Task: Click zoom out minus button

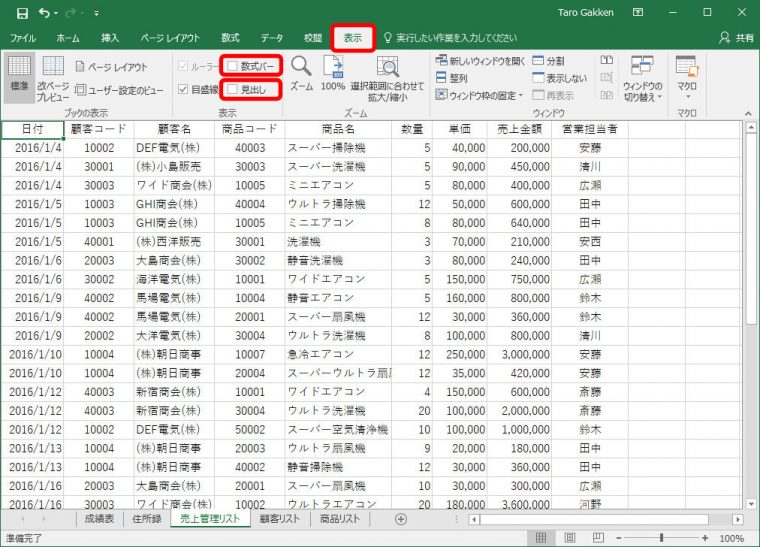Action: pos(619,538)
